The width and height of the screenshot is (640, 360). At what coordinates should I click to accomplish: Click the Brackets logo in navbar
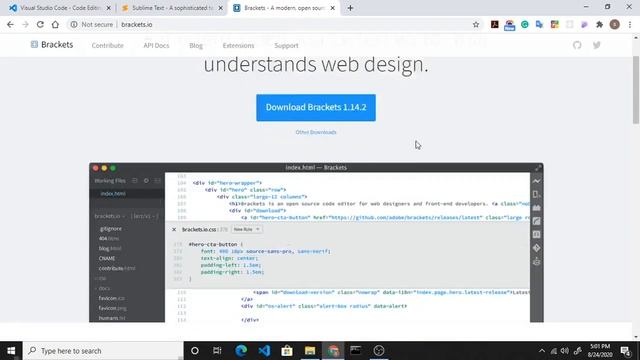point(52,44)
